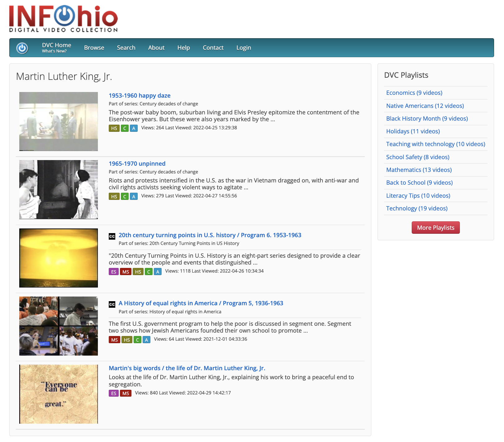Image resolution: width=504 pixels, height=442 pixels.
Task: Open the Help menu item
Action: [x=184, y=48]
